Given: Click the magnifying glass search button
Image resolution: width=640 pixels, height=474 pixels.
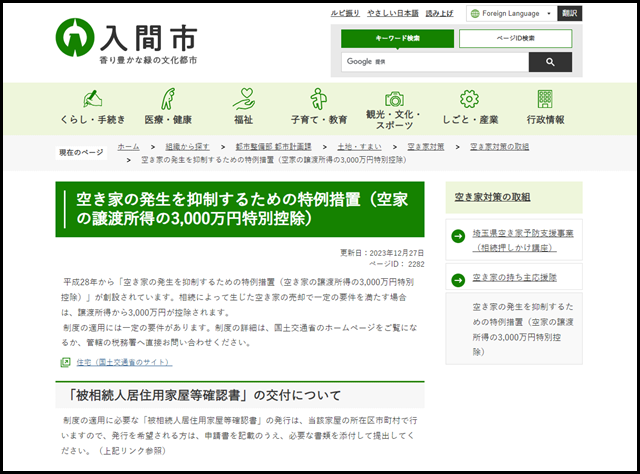Looking at the screenshot, I should pos(550,62).
